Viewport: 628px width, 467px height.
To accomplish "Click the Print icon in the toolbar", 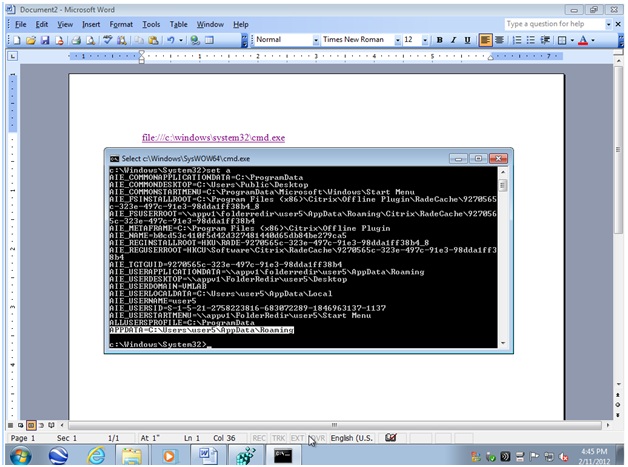I will click(x=75, y=40).
